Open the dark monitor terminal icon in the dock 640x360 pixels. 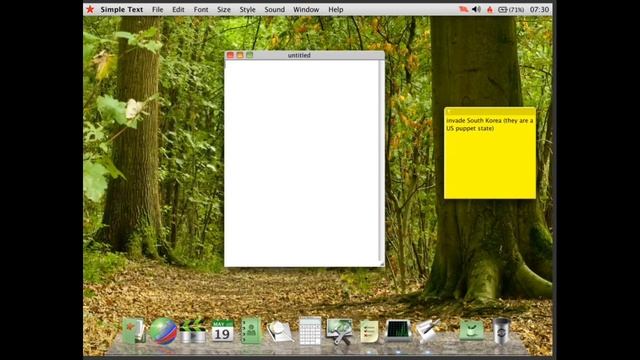pos(398,330)
